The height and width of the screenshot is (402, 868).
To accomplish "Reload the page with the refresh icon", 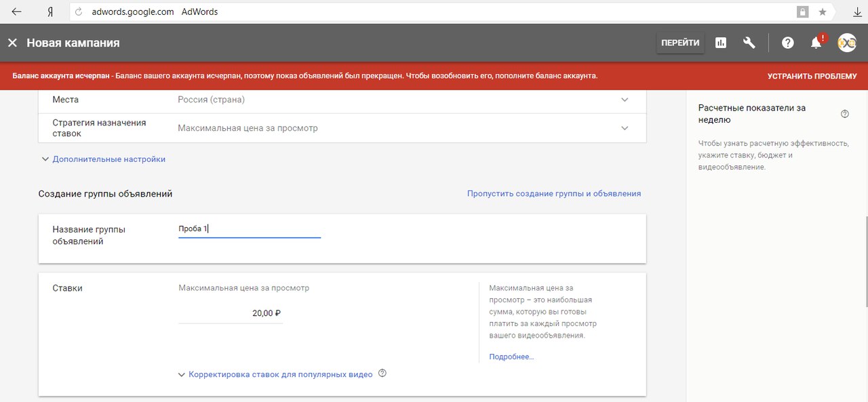I will tap(79, 12).
